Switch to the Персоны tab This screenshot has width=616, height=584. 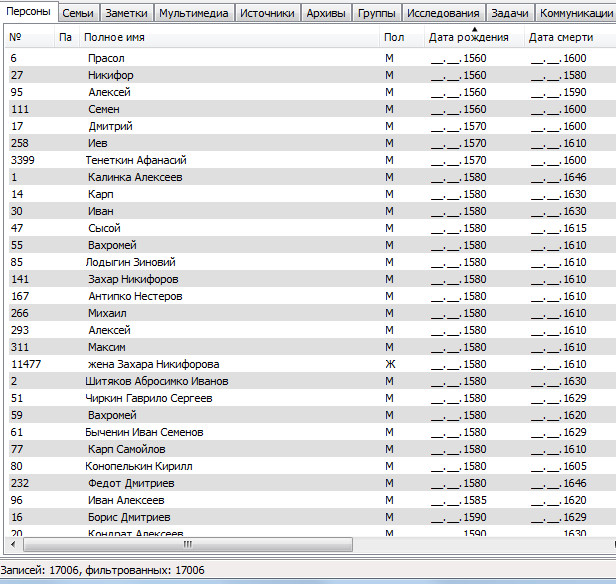(x=29, y=12)
